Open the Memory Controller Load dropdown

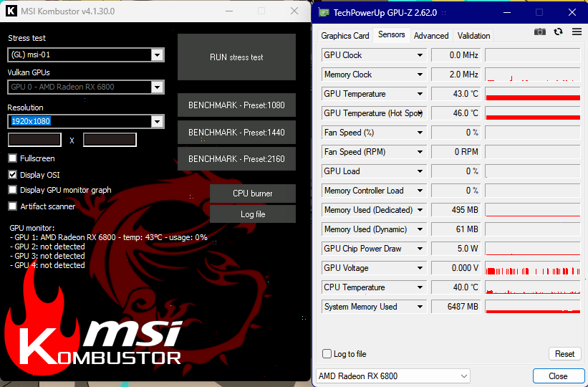[x=420, y=191]
